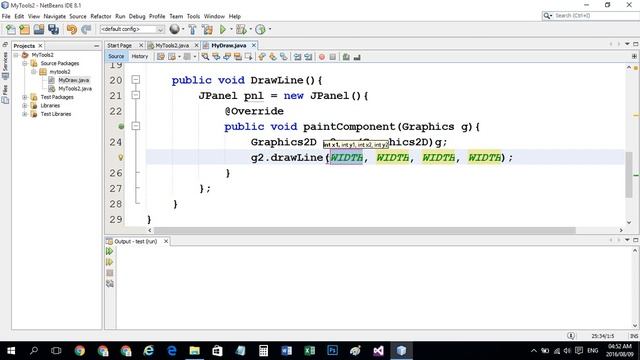640x360 pixels.
Task: Switch to the History view button
Action: point(140,56)
